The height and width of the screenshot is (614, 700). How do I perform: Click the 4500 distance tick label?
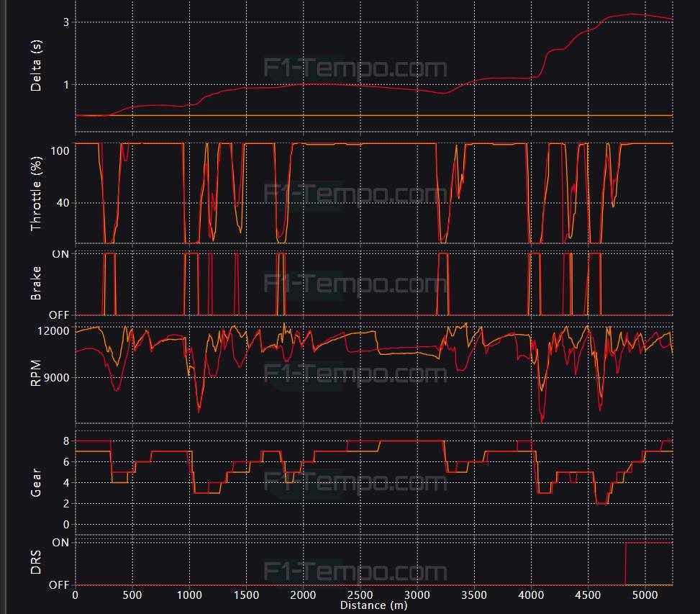(x=588, y=595)
